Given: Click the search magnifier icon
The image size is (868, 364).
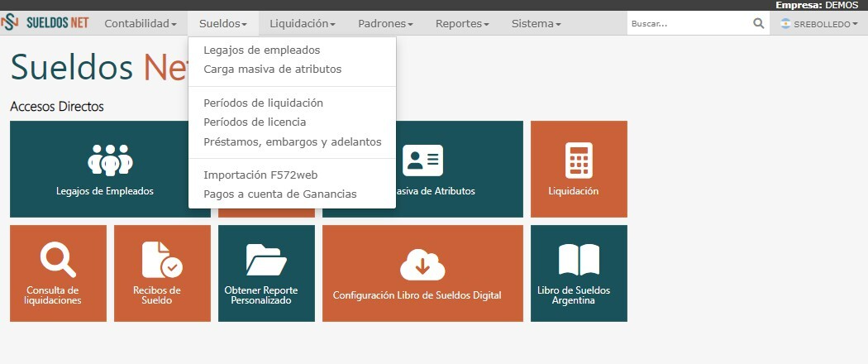Looking at the screenshot, I should (x=758, y=23).
